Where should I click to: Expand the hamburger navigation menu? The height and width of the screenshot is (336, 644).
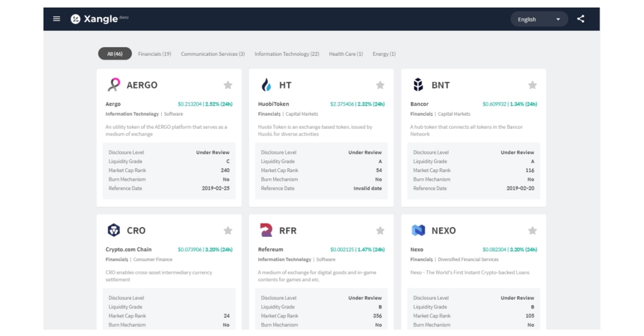(56, 18)
